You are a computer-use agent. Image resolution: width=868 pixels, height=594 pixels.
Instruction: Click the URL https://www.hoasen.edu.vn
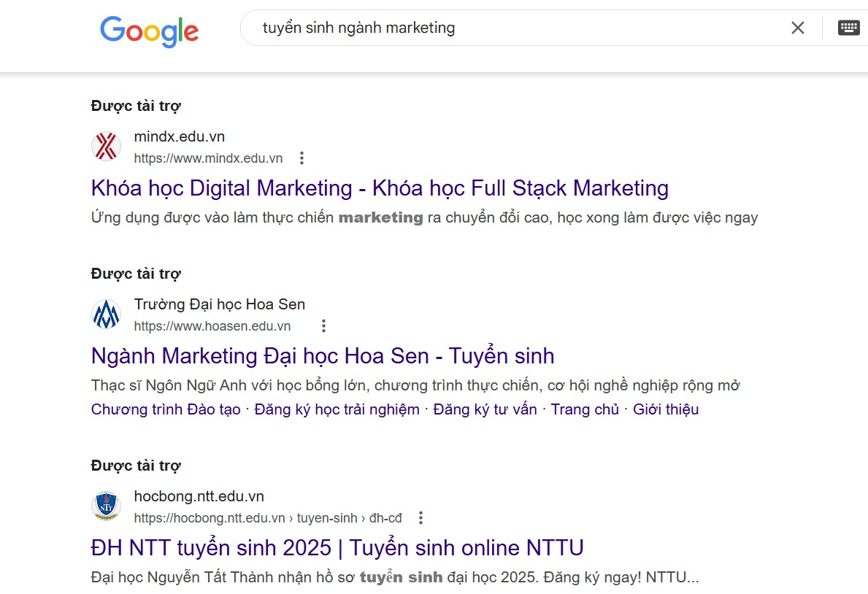(x=212, y=326)
